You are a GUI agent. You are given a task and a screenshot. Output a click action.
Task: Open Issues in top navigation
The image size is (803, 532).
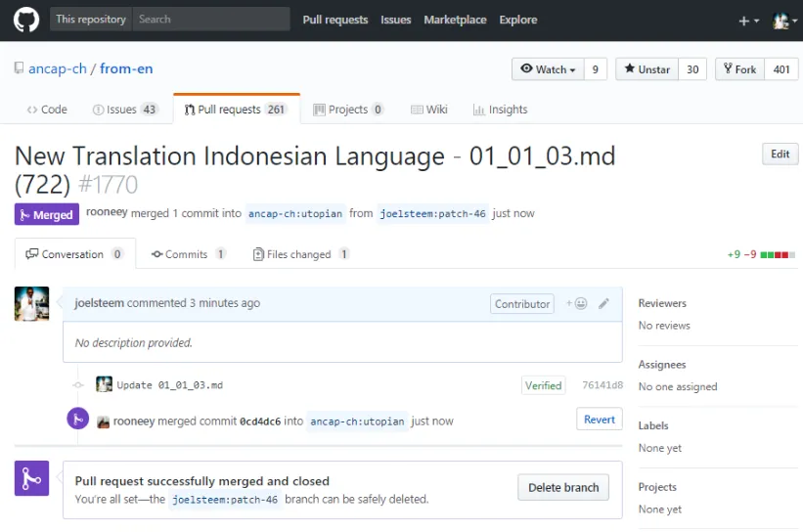click(x=395, y=20)
